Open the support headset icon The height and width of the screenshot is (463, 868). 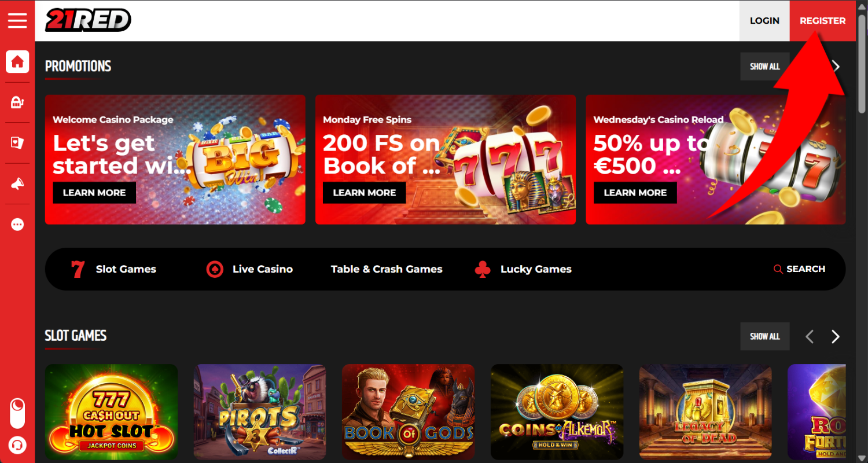17,446
